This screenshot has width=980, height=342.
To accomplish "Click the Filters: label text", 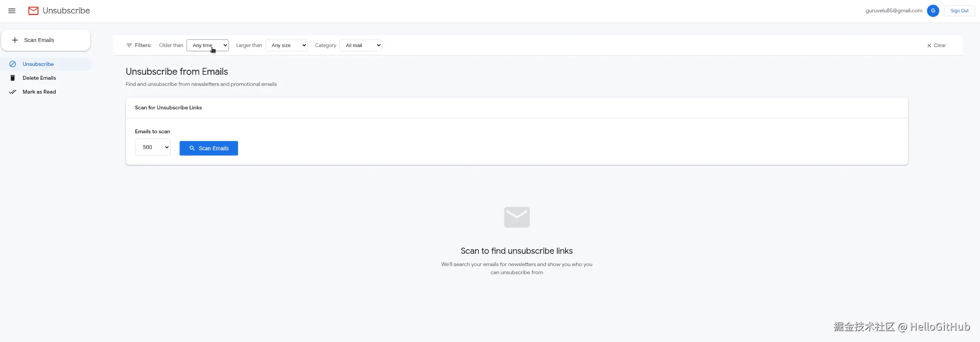I will click(x=143, y=46).
